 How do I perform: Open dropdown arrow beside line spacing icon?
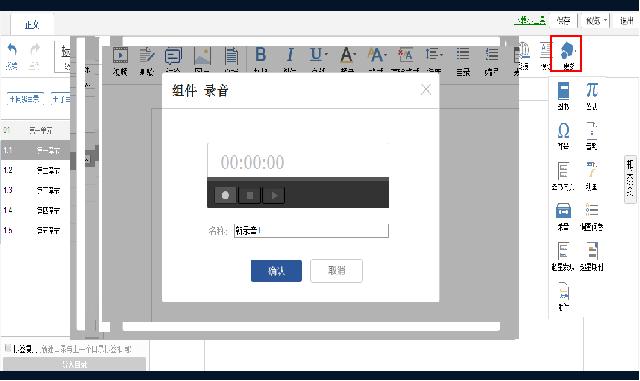coord(441,54)
